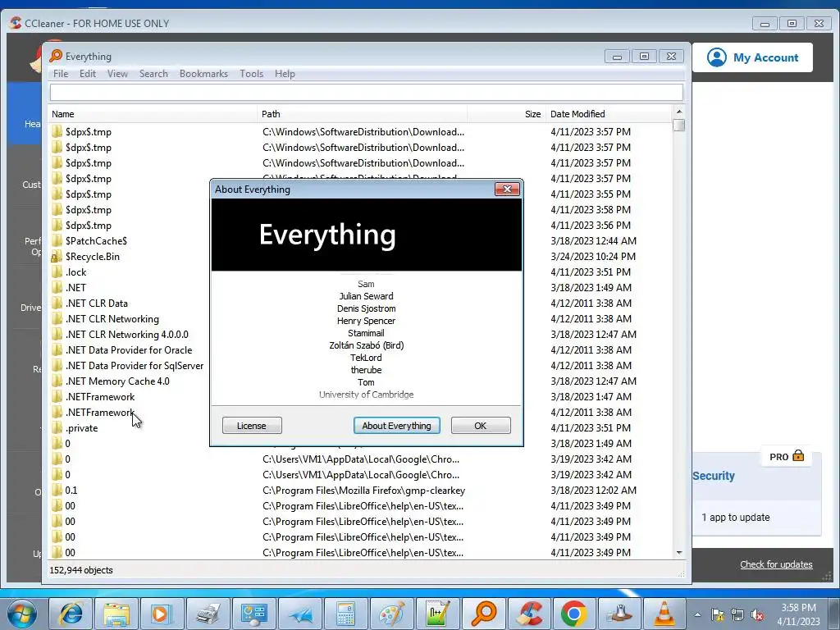
Task: Click the taskbar clock showing 3:58 PM
Action: (798, 614)
